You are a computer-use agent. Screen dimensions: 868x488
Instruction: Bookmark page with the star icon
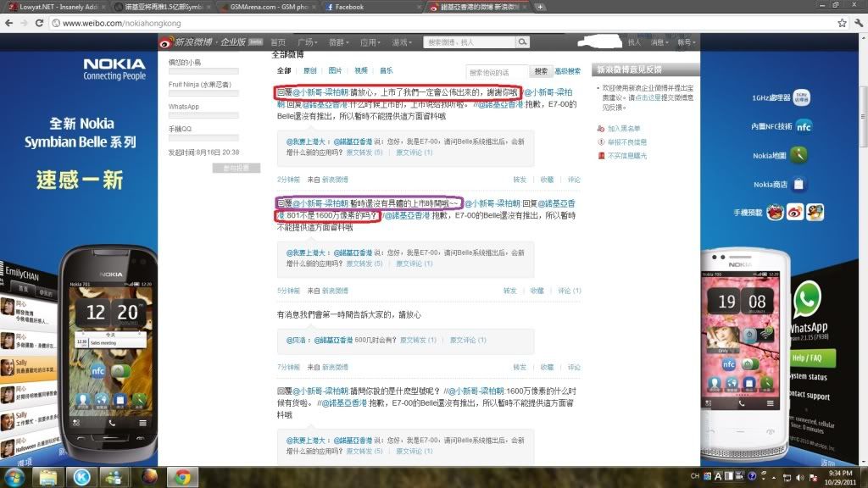842,23
